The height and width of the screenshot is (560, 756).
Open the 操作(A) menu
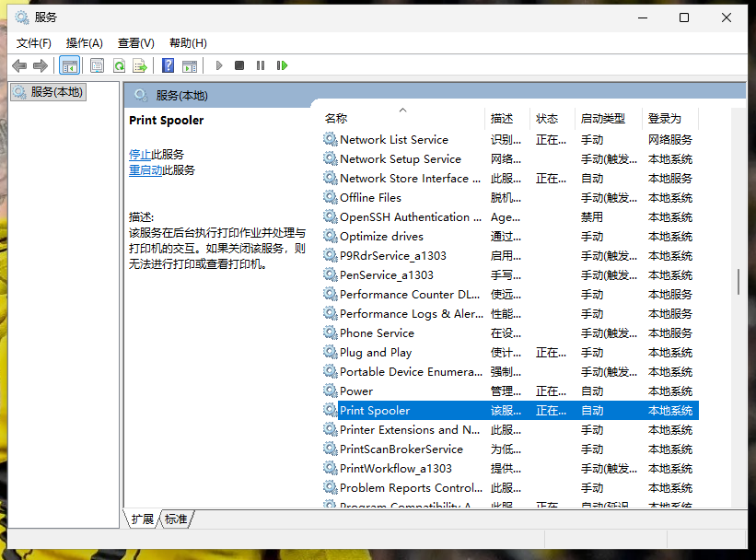pos(85,43)
